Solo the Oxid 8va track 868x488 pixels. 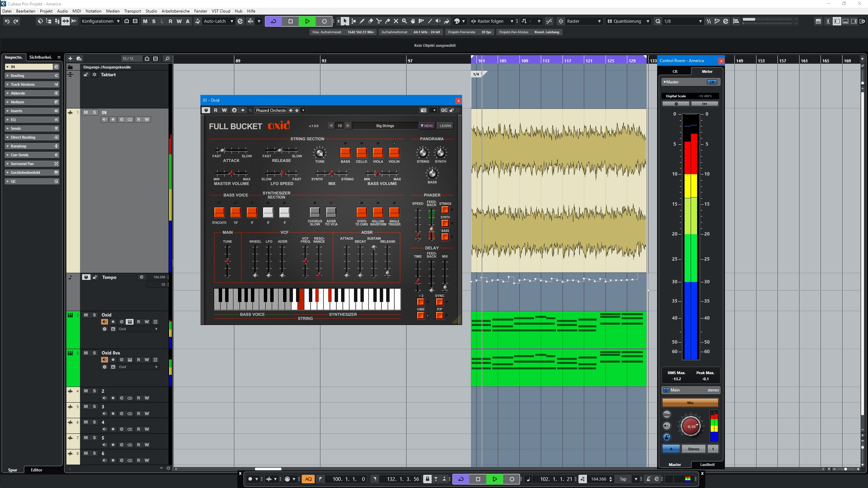tap(94, 353)
